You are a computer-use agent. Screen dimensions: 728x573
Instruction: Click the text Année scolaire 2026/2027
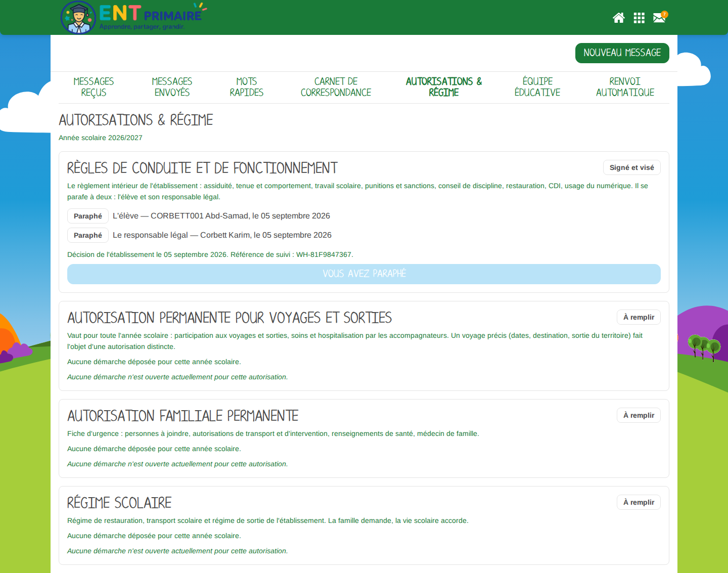[x=101, y=138]
